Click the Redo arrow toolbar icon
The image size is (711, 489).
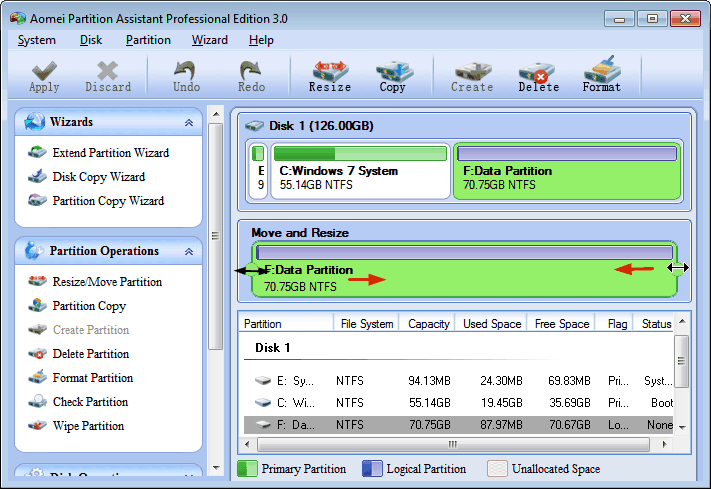[250, 70]
